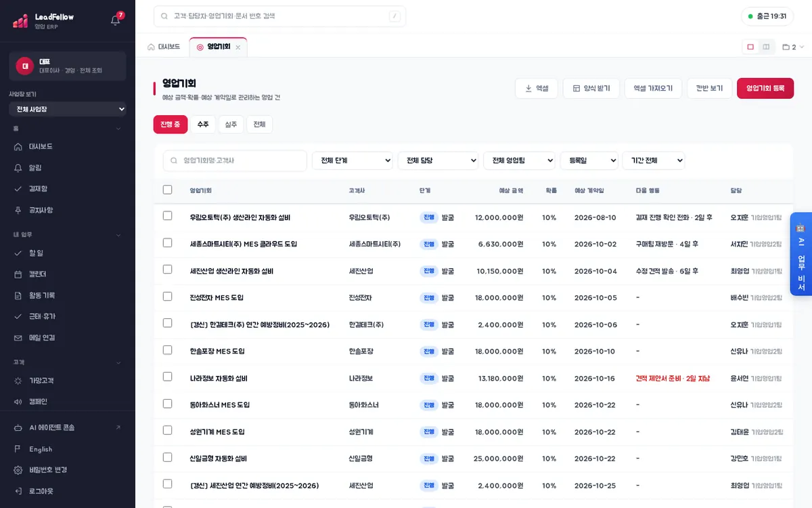Click the 대시보드 home icon in sidebar
The image size is (812, 508).
pos(18,146)
